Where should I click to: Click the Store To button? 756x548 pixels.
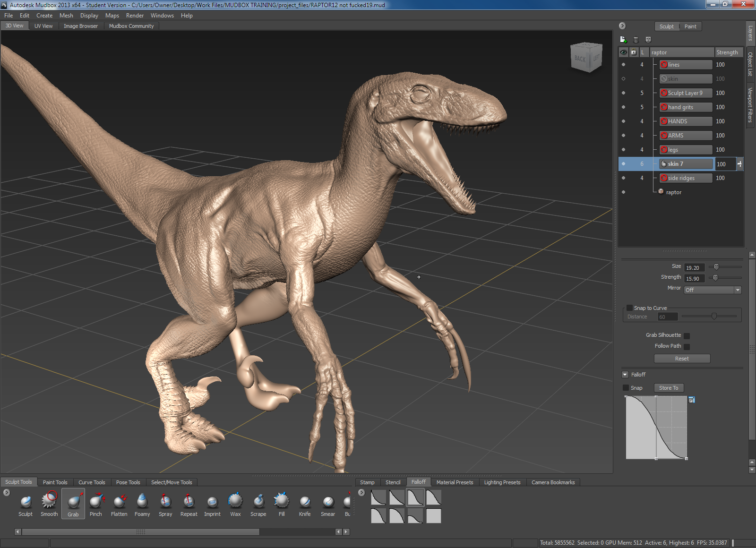pos(668,388)
